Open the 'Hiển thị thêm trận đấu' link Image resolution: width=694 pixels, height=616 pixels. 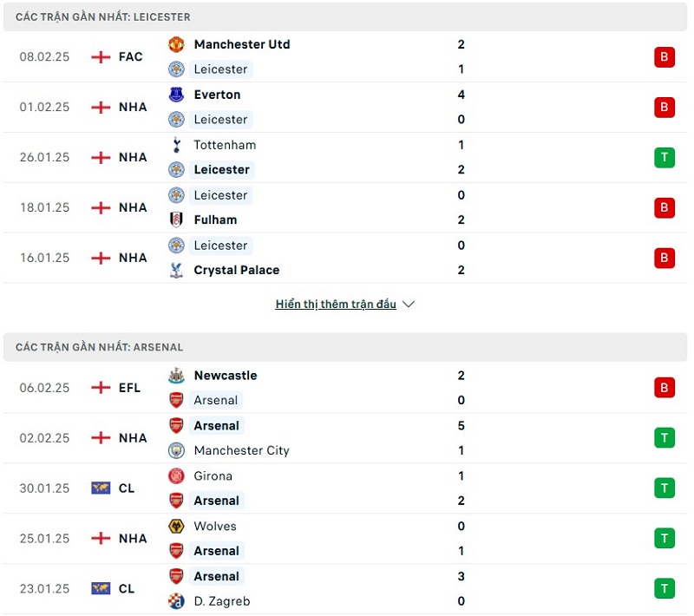point(336,305)
